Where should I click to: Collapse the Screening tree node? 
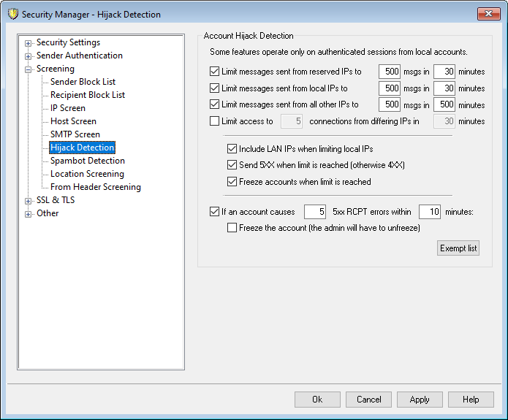(29, 69)
